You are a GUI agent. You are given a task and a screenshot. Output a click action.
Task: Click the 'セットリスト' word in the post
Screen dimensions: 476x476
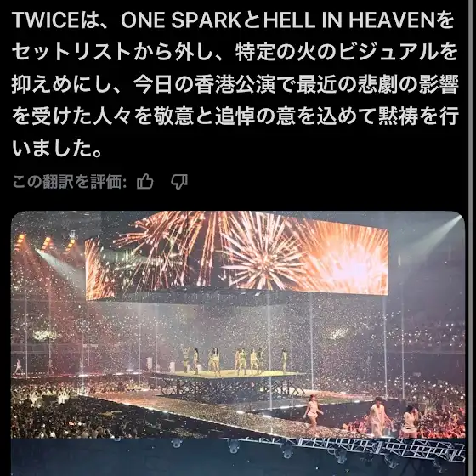click(71, 53)
